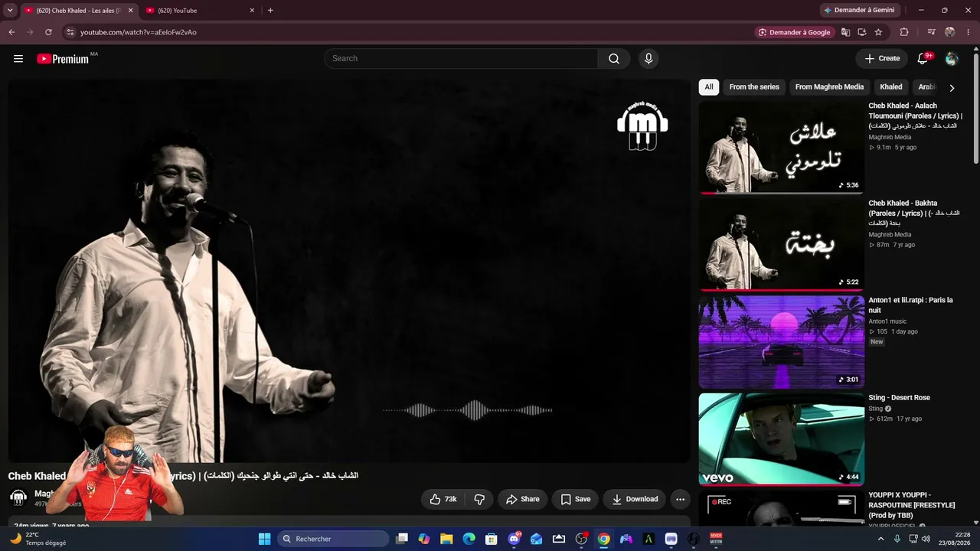980x551 pixels.
Task: Click Demander à Gemini button
Action: [x=860, y=11]
